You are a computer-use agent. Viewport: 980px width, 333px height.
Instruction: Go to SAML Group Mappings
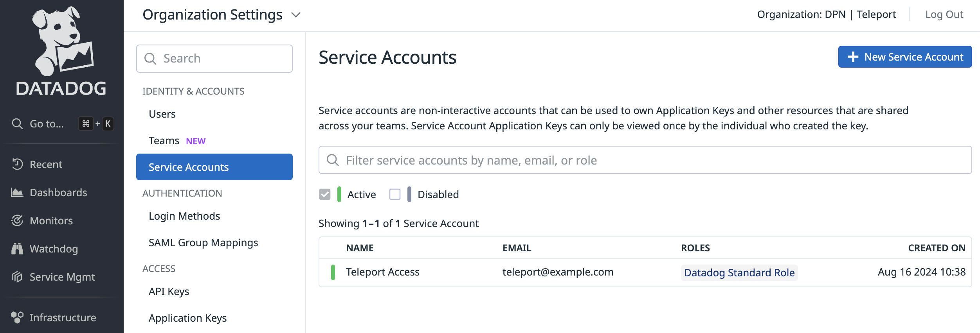tap(203, 243)
